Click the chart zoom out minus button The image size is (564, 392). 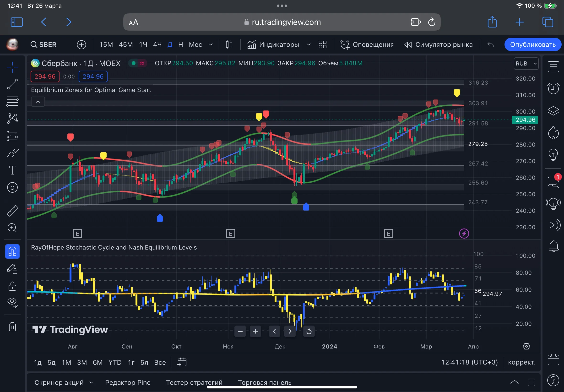click(240, 331)
